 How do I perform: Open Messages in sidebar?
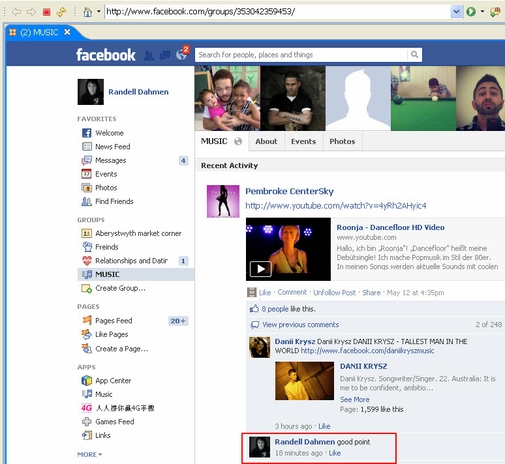111,160
